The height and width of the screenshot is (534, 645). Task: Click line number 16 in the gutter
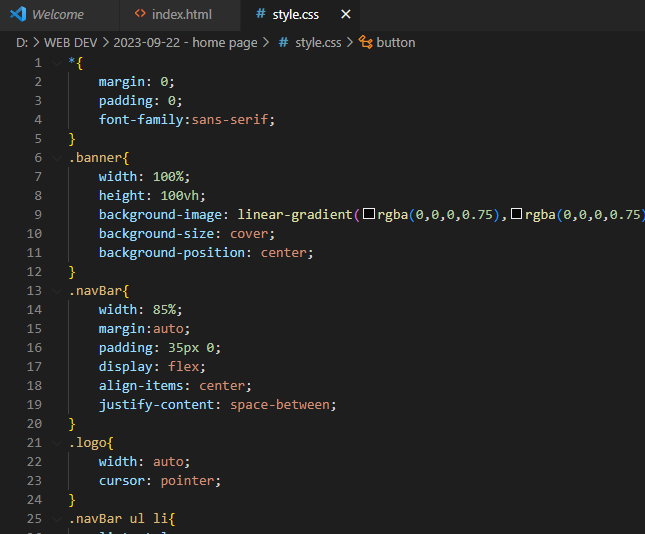point(34,348)
